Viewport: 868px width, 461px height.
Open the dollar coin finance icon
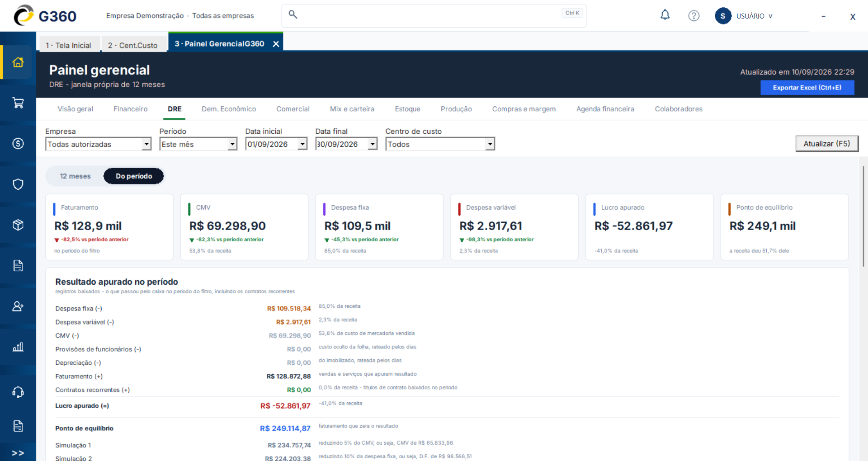(x=18, y=144)
